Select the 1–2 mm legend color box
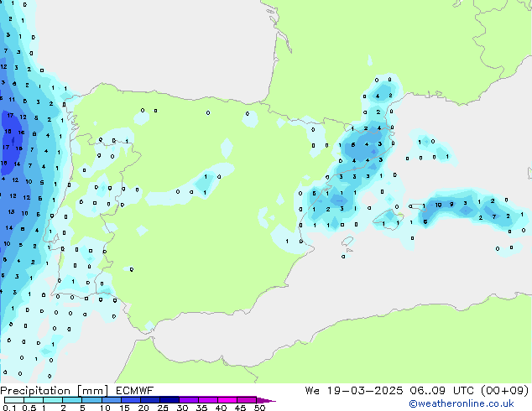This screenshot has width=532, height=411. click(x=53, y=400)
